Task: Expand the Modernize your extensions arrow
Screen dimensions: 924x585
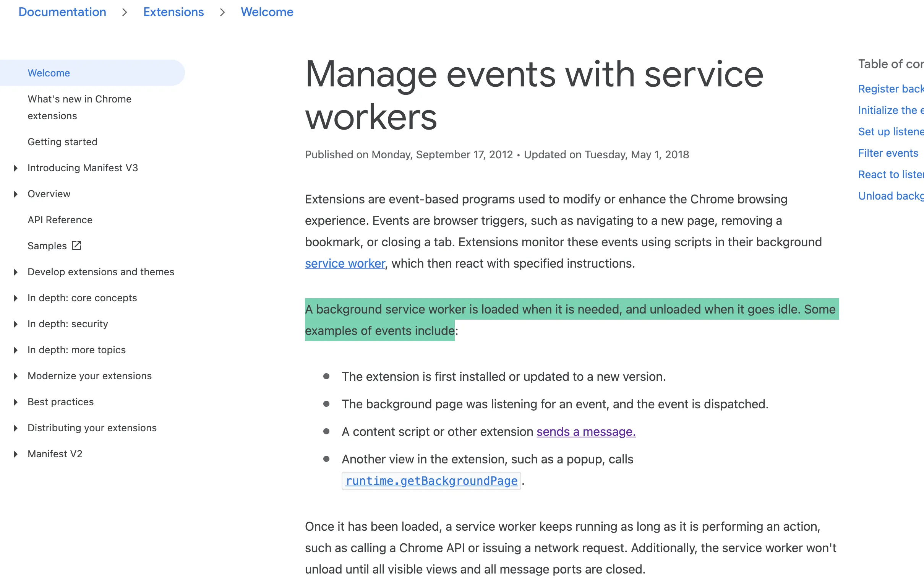Action: [x=15, y=376]
